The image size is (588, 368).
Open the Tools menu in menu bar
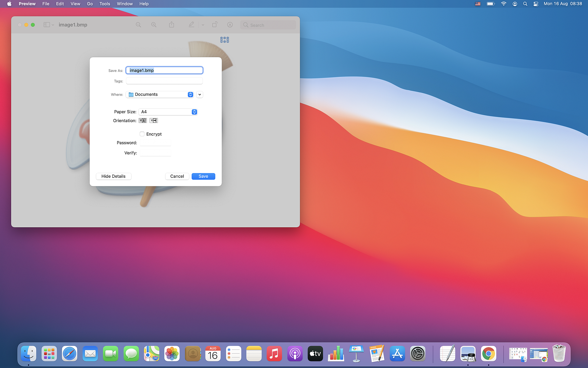(104, 4)
